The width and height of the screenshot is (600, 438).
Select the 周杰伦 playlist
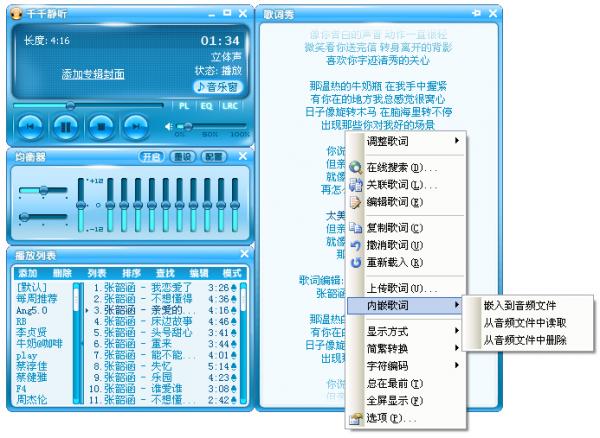(31, 400)
